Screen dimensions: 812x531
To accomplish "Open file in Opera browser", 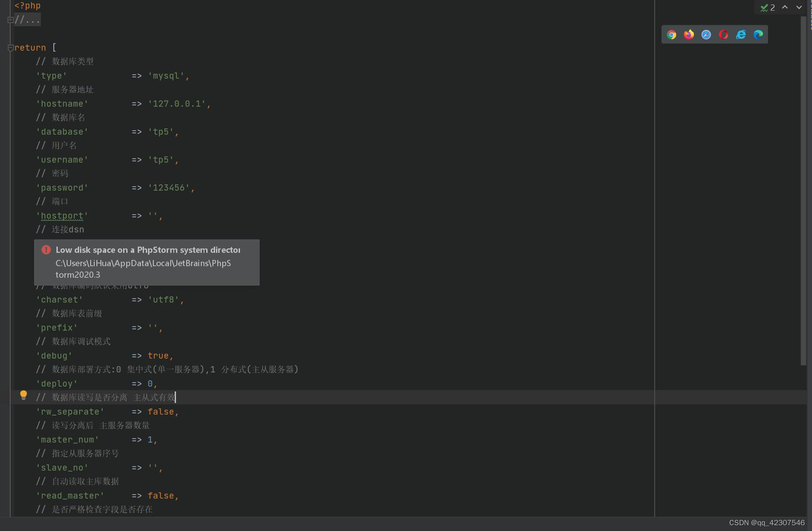I will [x=723, y=35].
